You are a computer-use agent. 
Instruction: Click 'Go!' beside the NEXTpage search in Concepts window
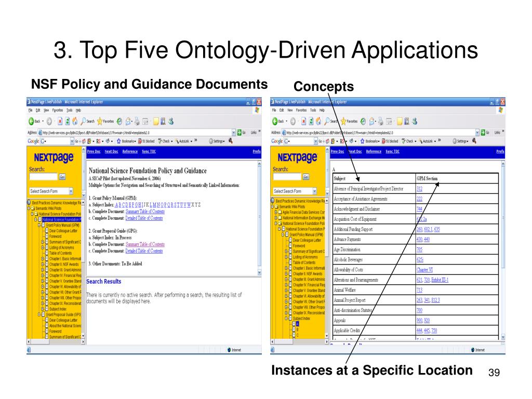pos(305,177)
